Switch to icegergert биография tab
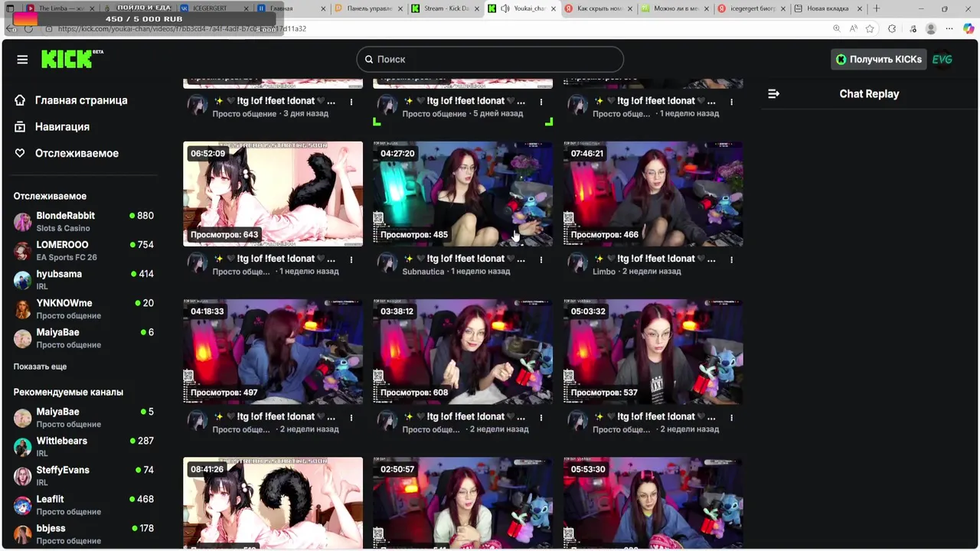The width and height of the screenshot is (980, 551). click(x=751, y=8)
